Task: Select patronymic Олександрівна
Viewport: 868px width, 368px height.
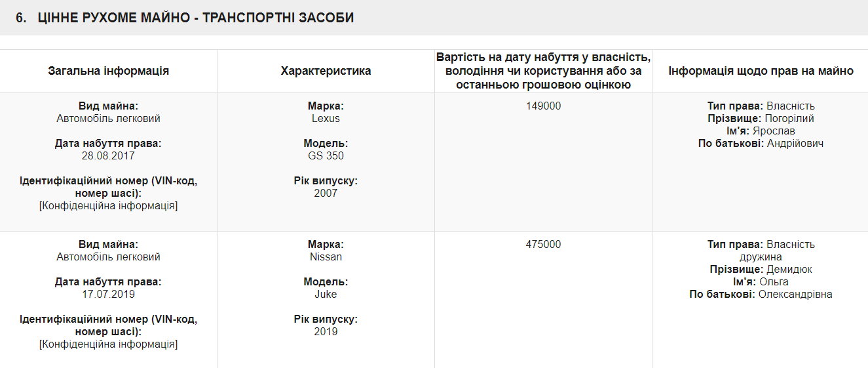Action: (x=795, y=295)
